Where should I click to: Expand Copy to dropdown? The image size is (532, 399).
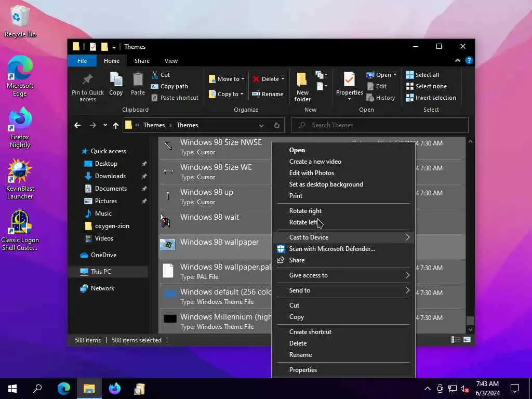click(x=242, y=94)
